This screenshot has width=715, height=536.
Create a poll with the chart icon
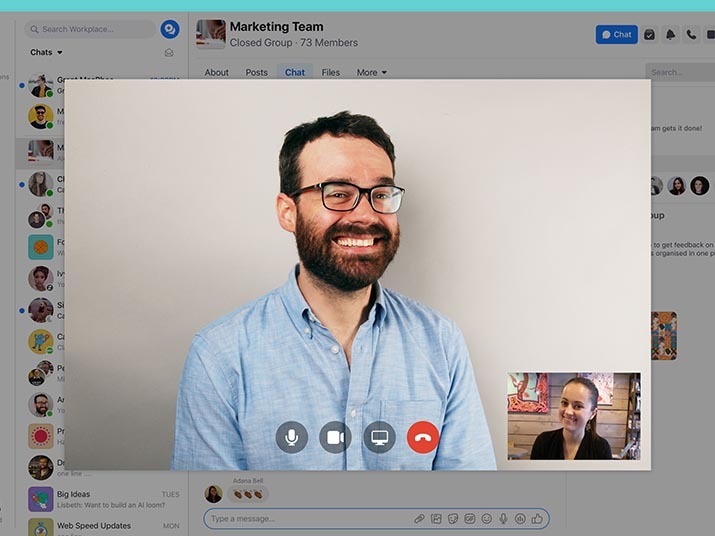point(520,519)
